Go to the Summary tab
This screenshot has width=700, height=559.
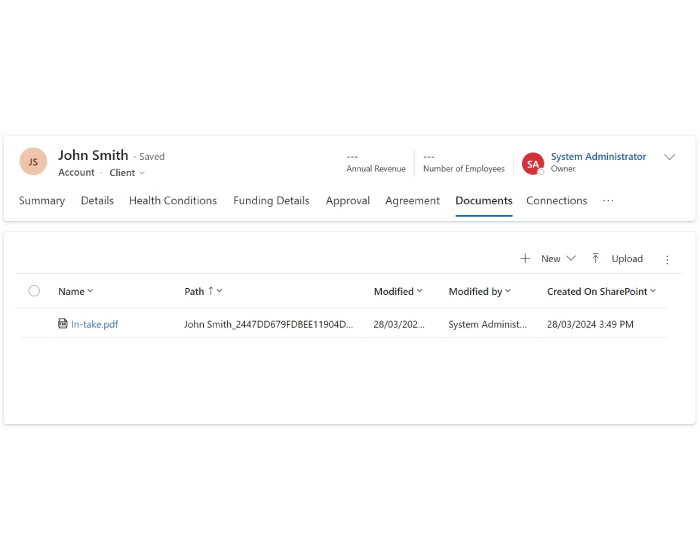42,201
